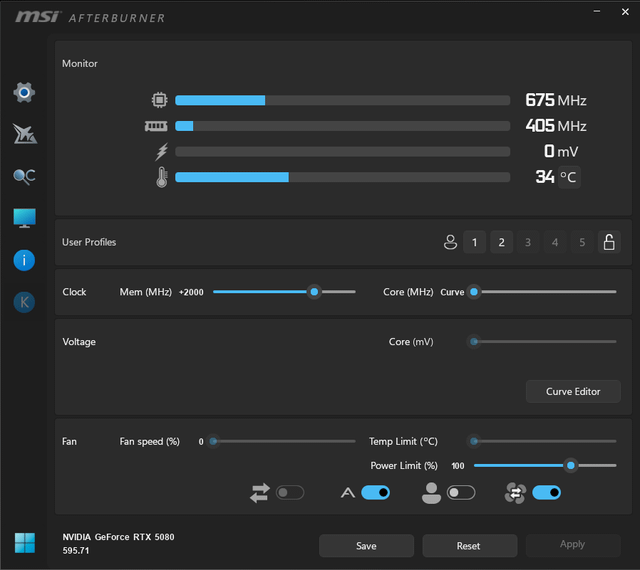The height and width of the screenshot is (570, 640).
Task: Show the blue information icon
Action: click(24, 260)
